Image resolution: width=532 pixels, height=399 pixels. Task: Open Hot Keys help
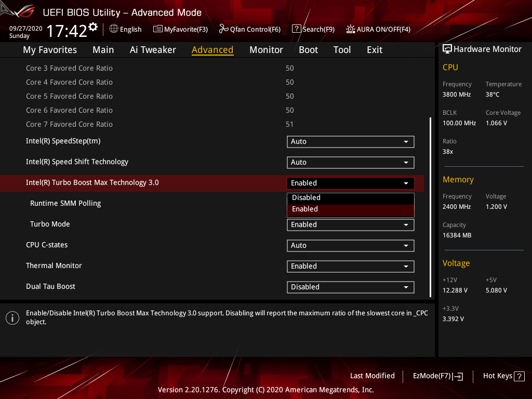tap(503, 376)
